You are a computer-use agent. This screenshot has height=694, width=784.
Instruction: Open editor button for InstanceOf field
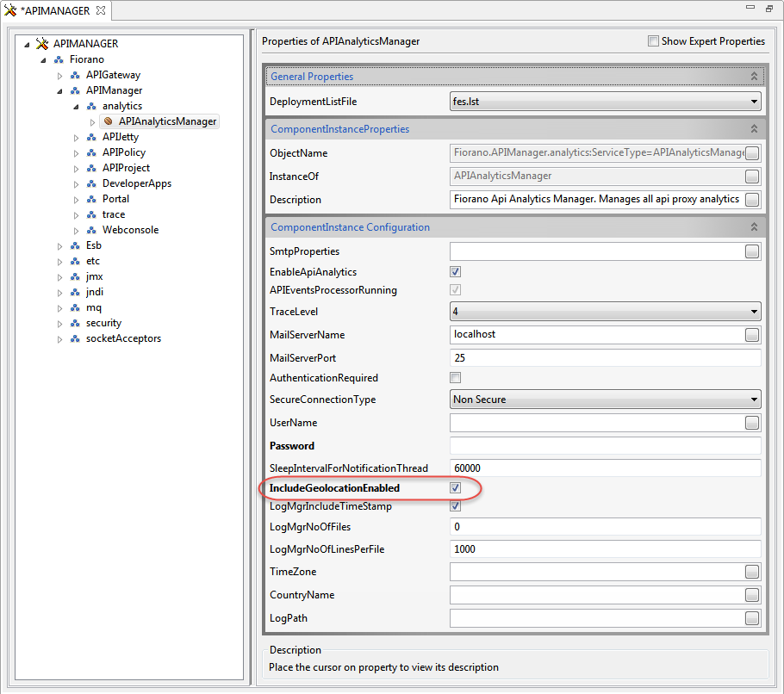[752, 177]
